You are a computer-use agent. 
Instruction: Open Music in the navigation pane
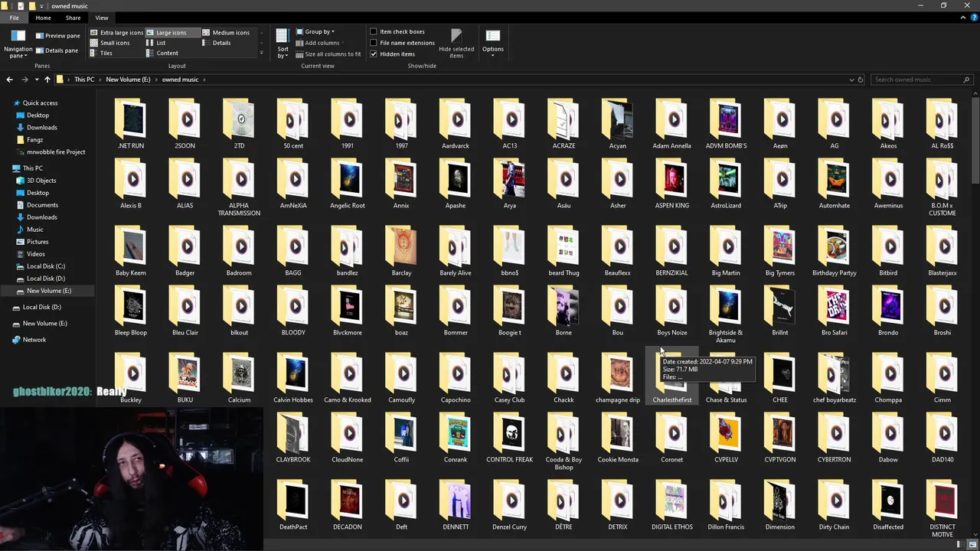(34, 230)
